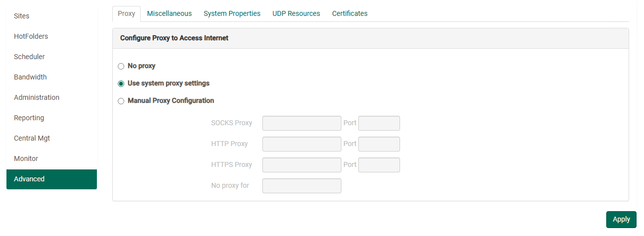Switch to the Miscellaneous tab
This screenshot has width=644, height=236.
pyautogui.click(x=169, y=13)
